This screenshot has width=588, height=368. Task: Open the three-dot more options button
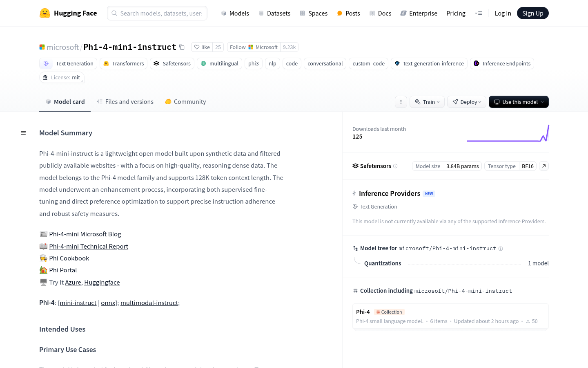coord(401,102)
